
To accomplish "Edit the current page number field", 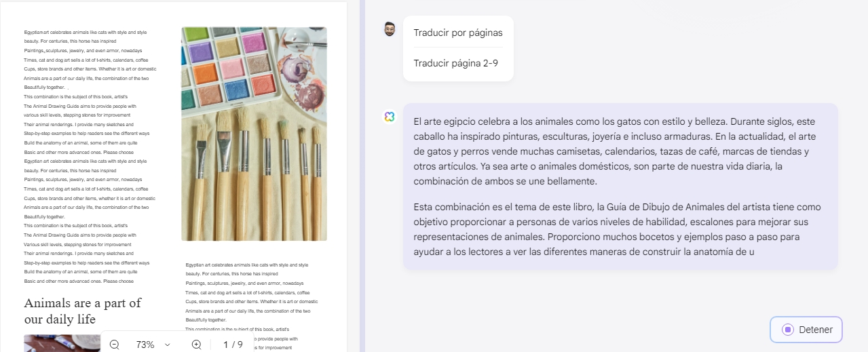I will 226,345.
